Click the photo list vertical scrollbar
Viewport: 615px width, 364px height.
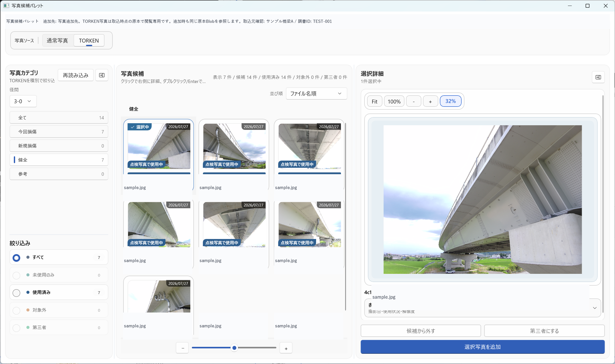click(346, 217)
